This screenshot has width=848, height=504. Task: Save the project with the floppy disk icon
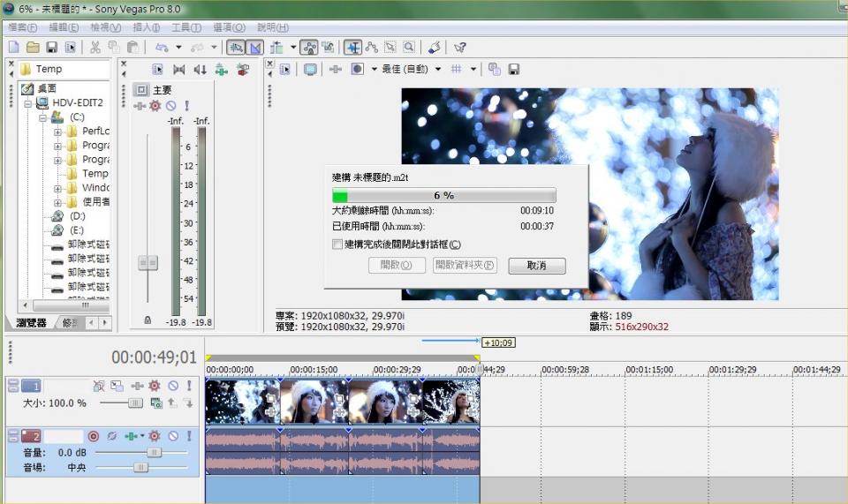(x=51, y=48)
